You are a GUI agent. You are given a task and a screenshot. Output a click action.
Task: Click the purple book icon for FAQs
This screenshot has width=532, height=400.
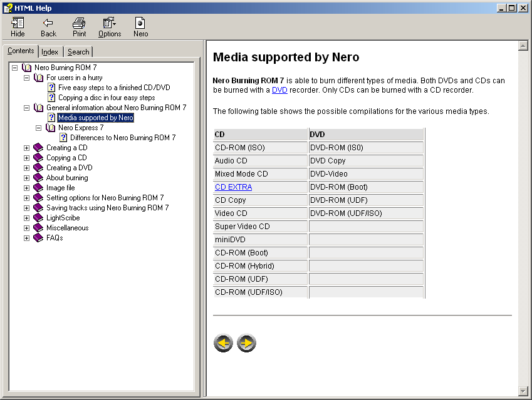coord(38,238)
